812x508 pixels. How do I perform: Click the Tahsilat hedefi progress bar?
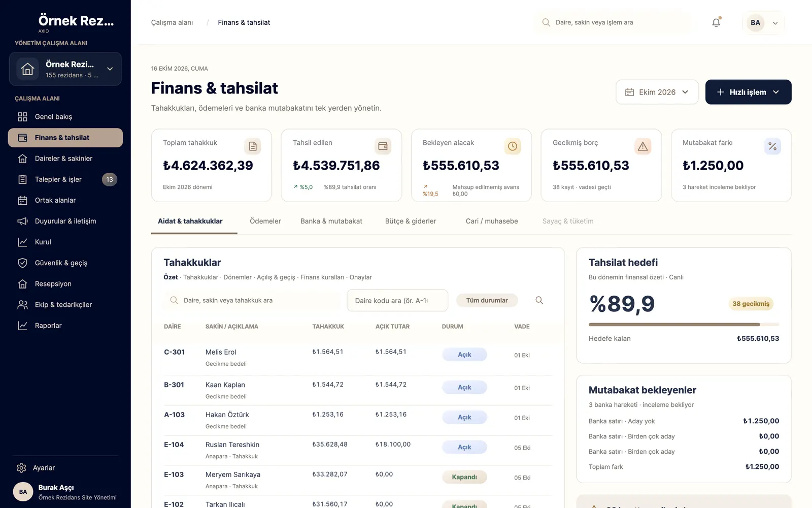(684, 324)
